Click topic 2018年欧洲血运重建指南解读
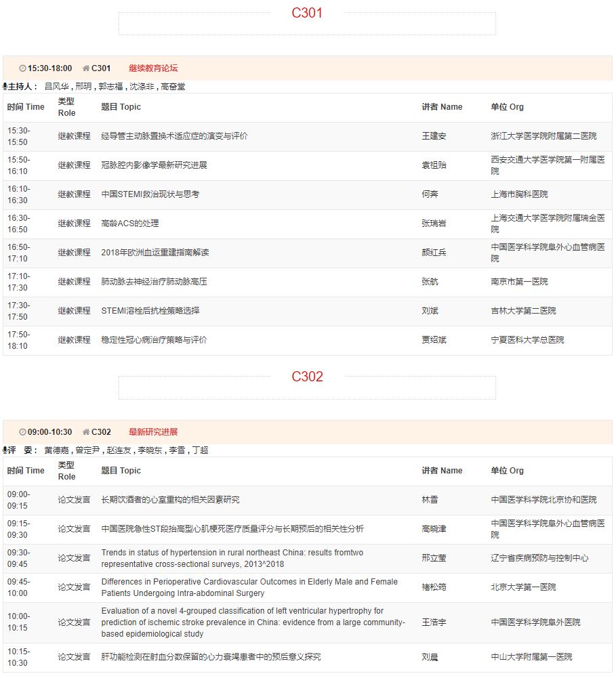 tap(155, 252)
